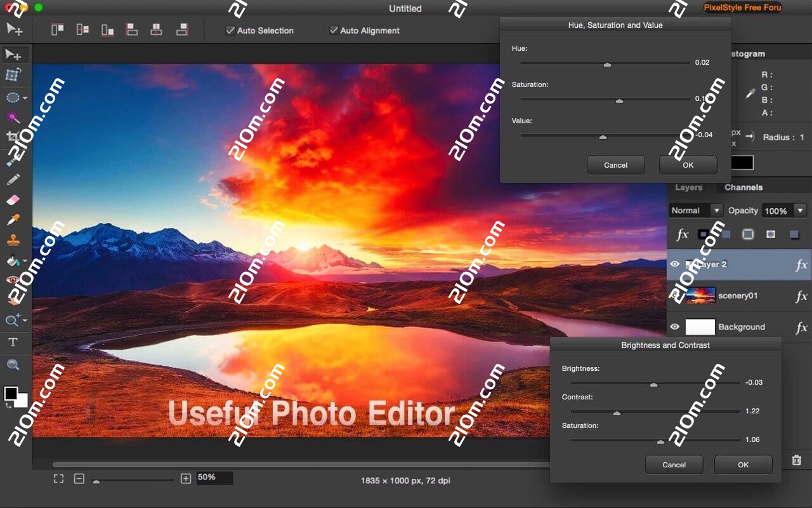
Task: Activate the Eyedropper tool in the toolbox
Action: click(x=13, y=220)
